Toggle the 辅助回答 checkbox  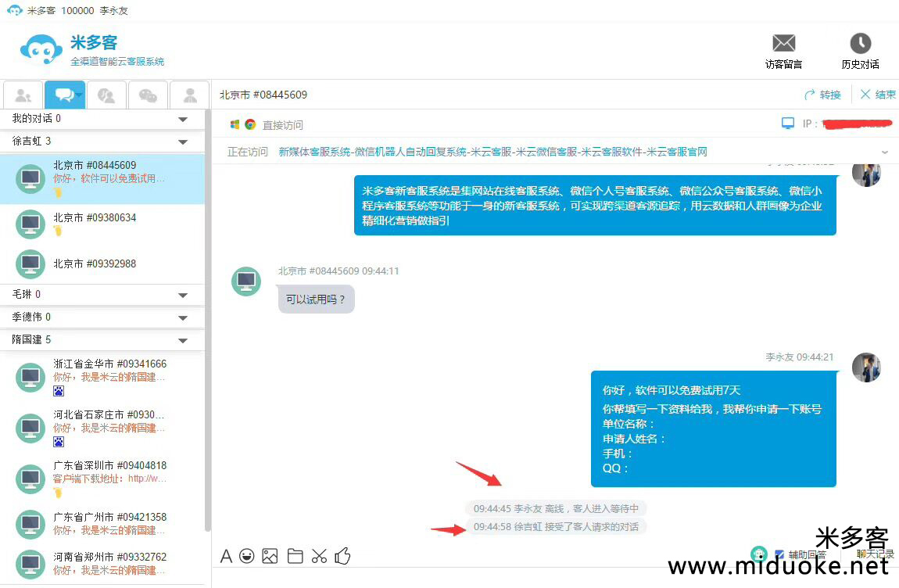779,554
